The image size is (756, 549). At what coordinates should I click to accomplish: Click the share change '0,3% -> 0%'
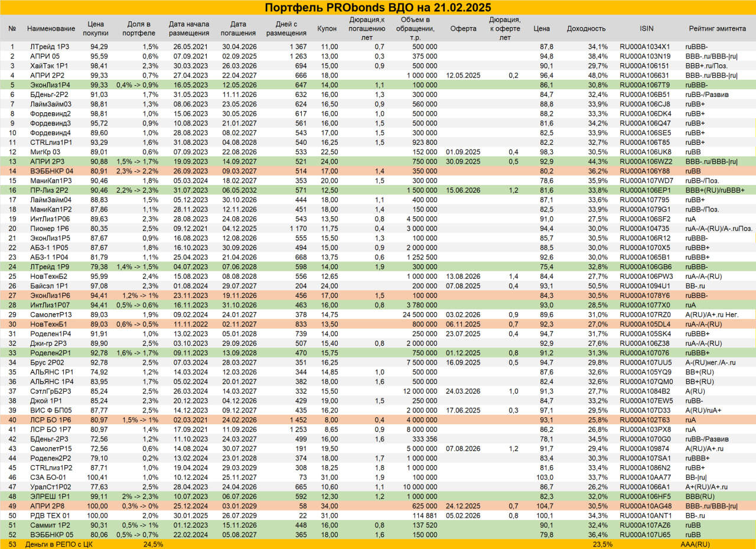(x=139, y=505)
